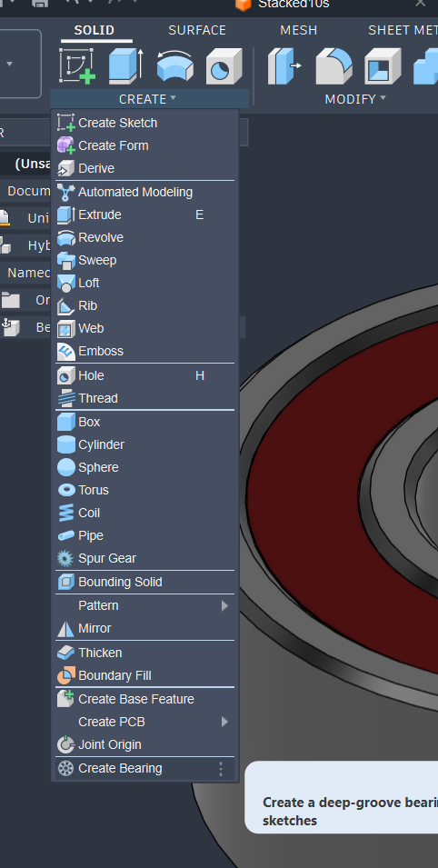Image resolution: width=438 pixels, height=868 pixels.
Task: Open Create Bearing more options dots
Action: pyautogui.click(x=221, y=768)
